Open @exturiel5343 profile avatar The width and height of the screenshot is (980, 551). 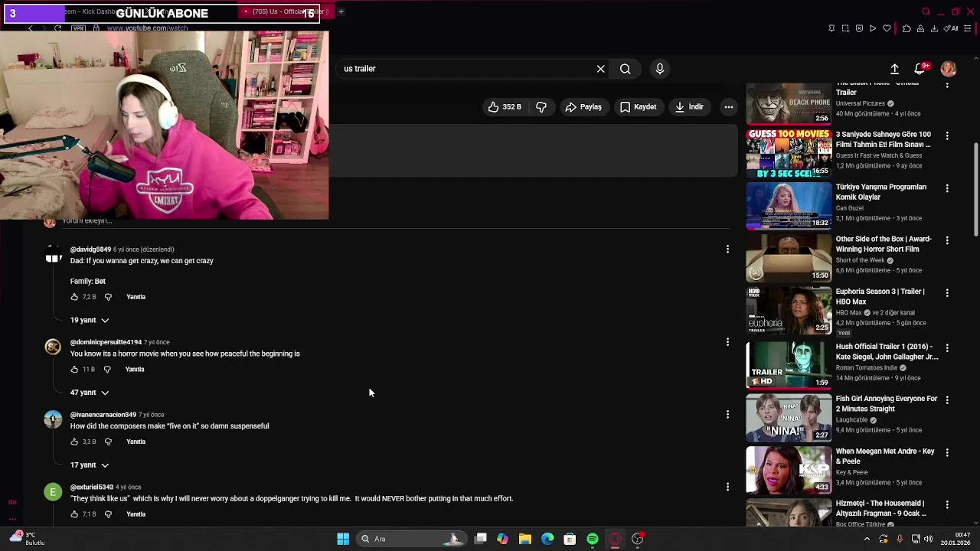(x=53, y=492)
